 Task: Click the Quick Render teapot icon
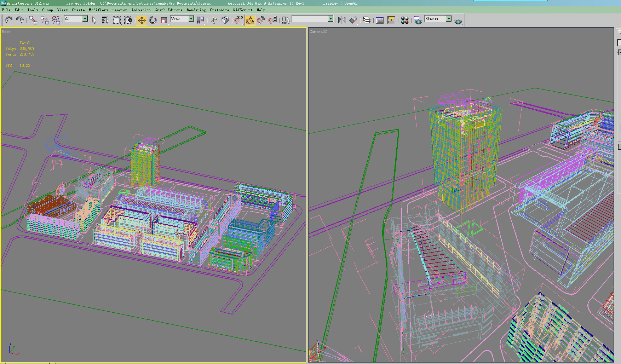pos(458,21)
